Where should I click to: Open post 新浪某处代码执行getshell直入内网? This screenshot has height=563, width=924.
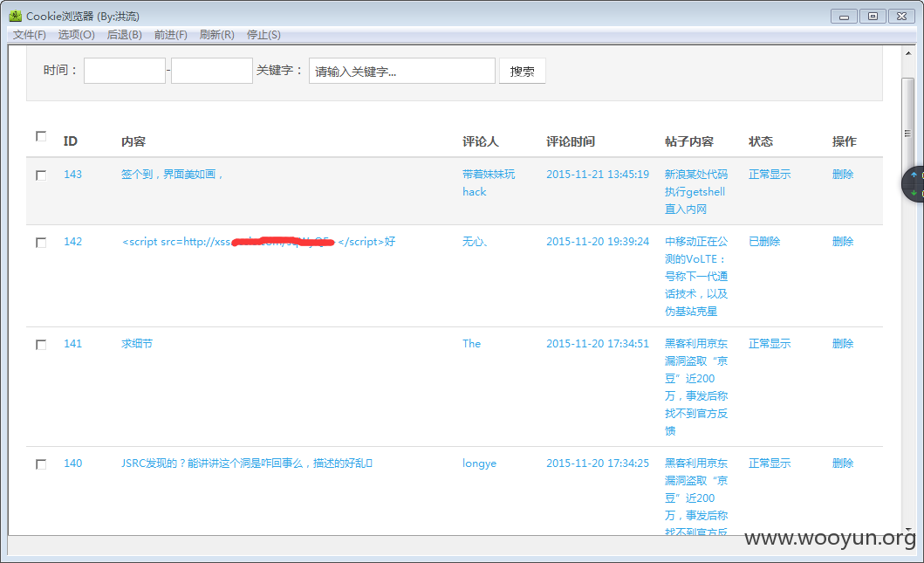click(696, 192)
